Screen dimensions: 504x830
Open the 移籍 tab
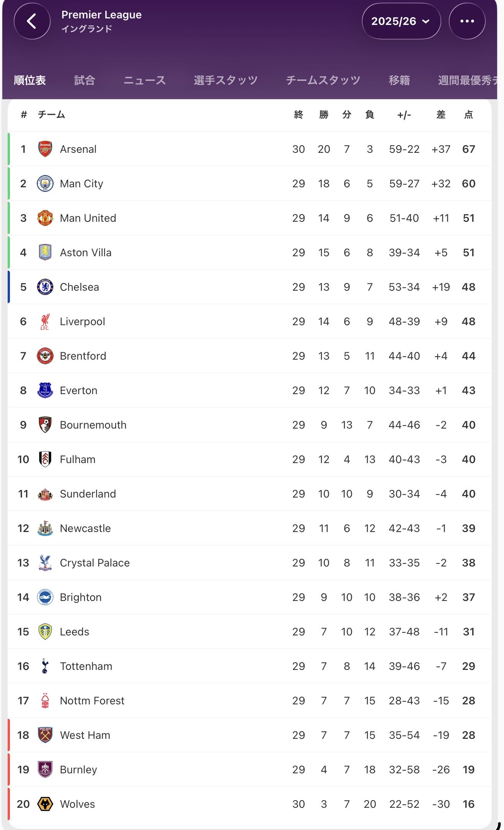point(399,80)
